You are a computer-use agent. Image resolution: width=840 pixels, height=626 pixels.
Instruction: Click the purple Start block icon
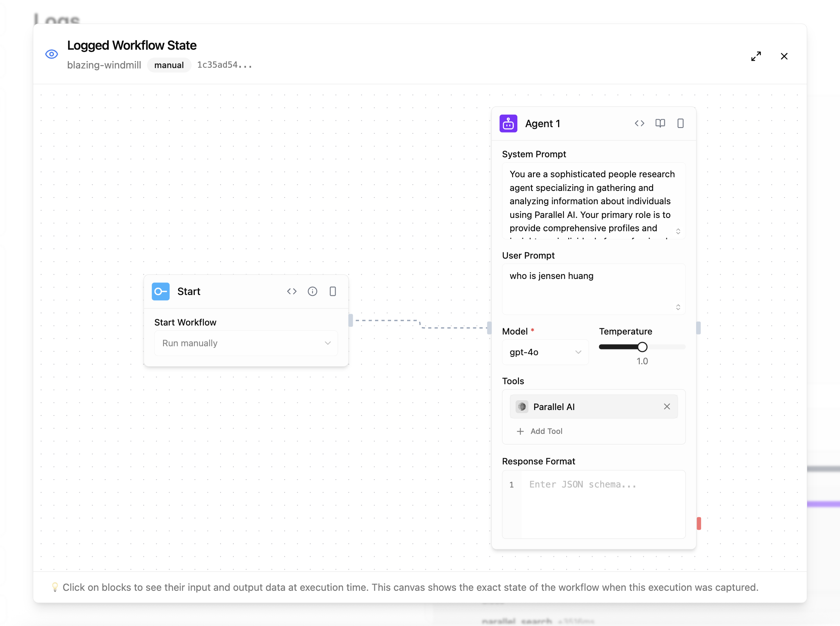(x=160, y=291)
